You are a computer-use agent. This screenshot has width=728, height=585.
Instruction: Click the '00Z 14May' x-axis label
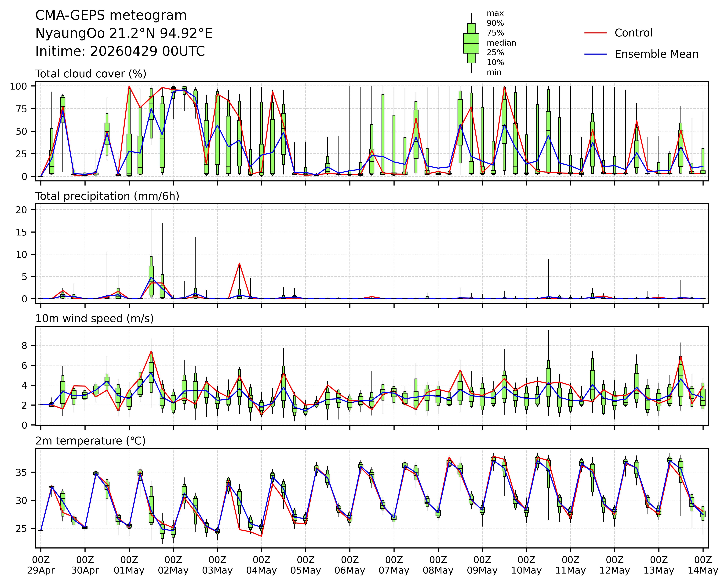(703, 565)
